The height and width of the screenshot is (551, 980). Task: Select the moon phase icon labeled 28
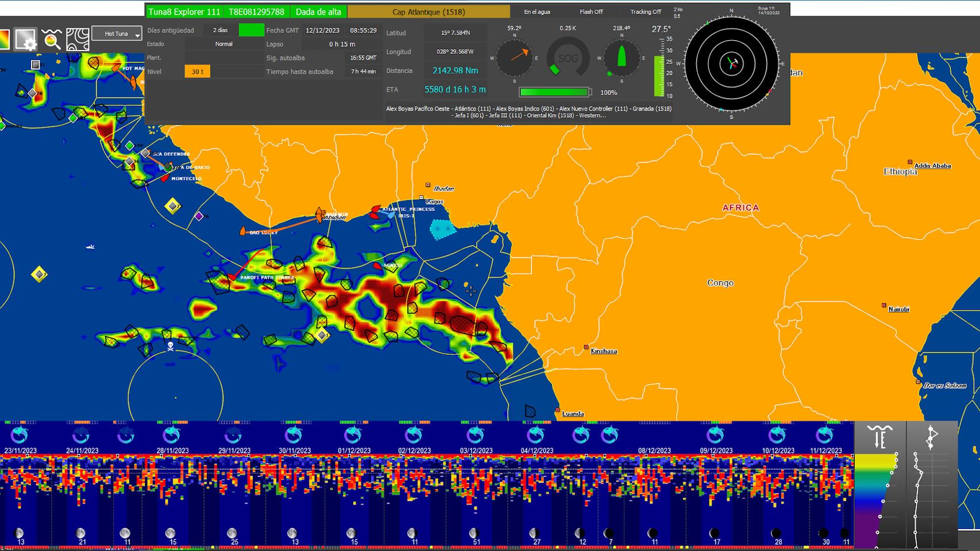pos(777,533)
